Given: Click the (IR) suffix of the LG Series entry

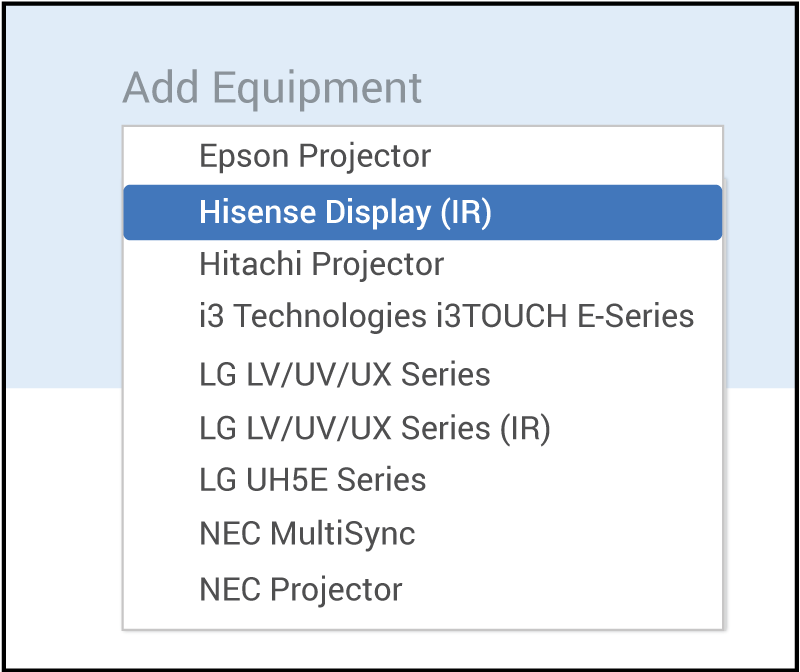Looking at the screenshot, I should (524, 428).
